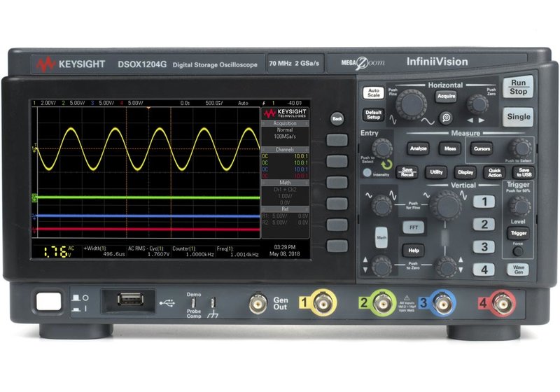Click the Freq(1) 1.0014kHz measurement
Image resolution: width=560 pixels, height=392 pixels.
tap(237, 251)
